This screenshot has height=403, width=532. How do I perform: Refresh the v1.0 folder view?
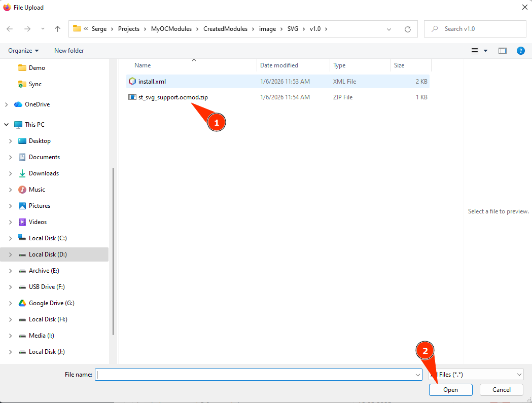[x=408, y=29]
